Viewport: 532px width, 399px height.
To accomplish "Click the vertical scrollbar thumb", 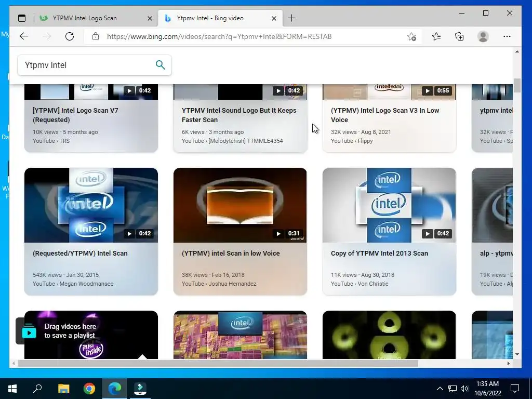I will coord(517,85).
